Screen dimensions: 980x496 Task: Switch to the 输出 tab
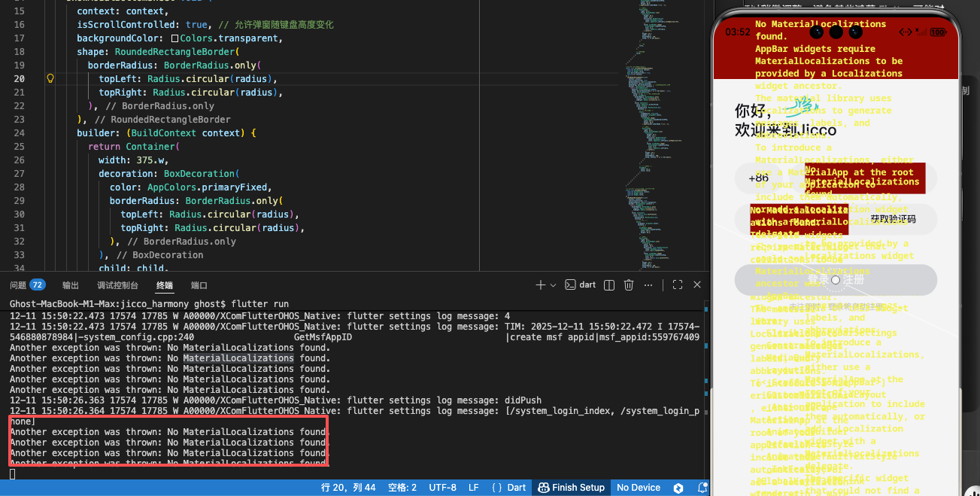pos(71,285)
